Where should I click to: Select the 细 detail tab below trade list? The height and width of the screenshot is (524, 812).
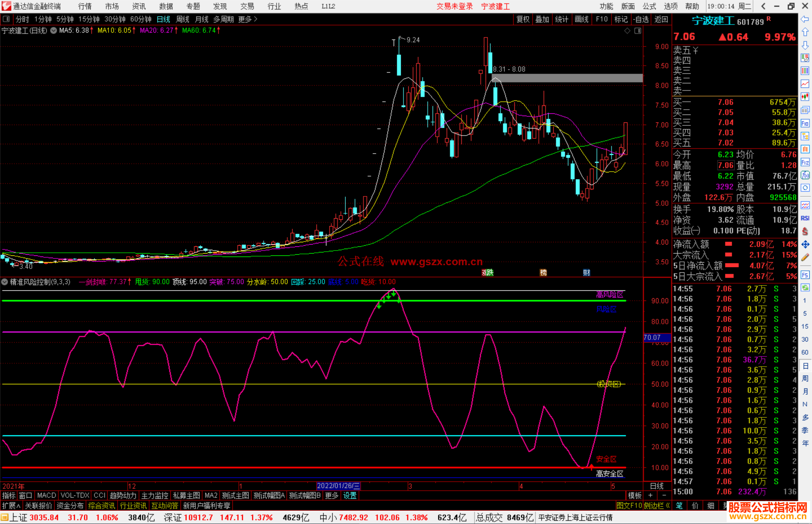point(710,506)
